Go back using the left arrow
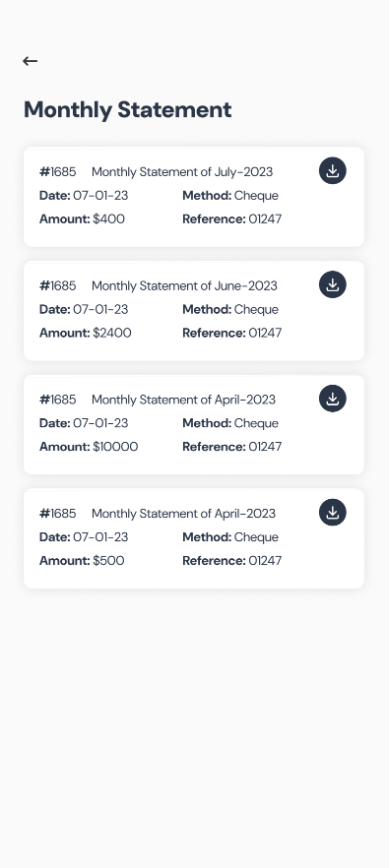 point(30,61)
